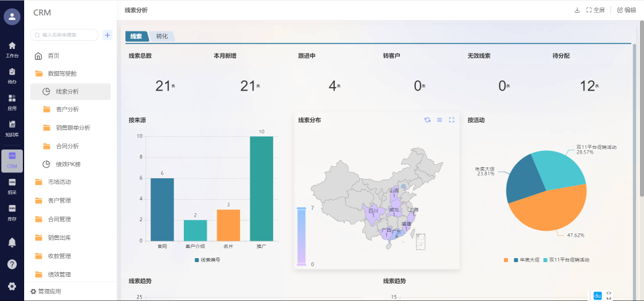Click the notification bell icon
The height and width of the screenshot is (301, 644).
click(x=12, y=242)
